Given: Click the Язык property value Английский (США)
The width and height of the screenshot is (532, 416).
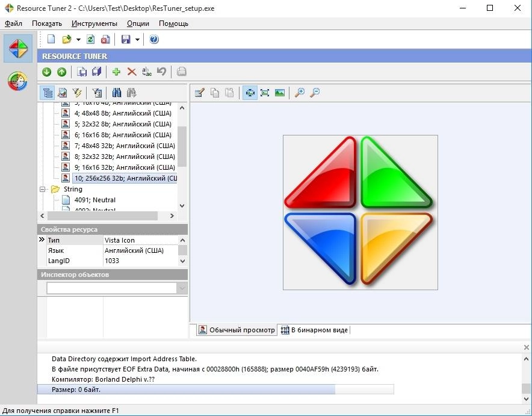Looking at the screenshot, I should 134,250.
